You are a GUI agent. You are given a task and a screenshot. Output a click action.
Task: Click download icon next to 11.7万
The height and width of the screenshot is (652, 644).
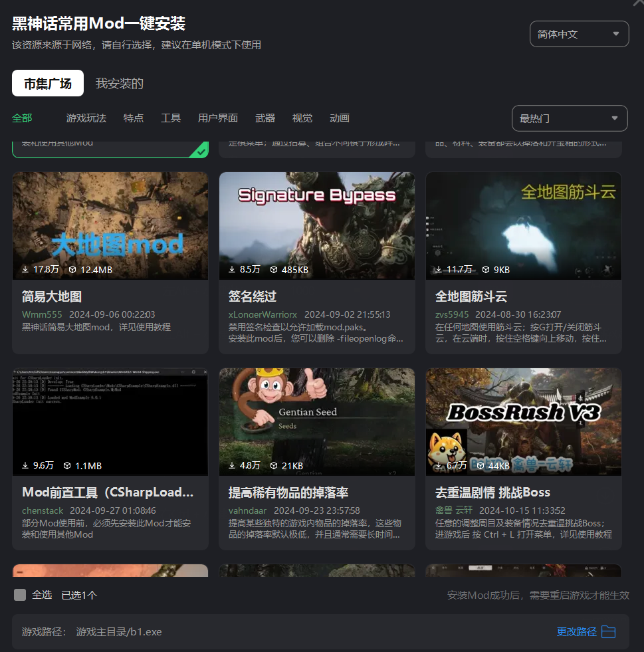439,269
